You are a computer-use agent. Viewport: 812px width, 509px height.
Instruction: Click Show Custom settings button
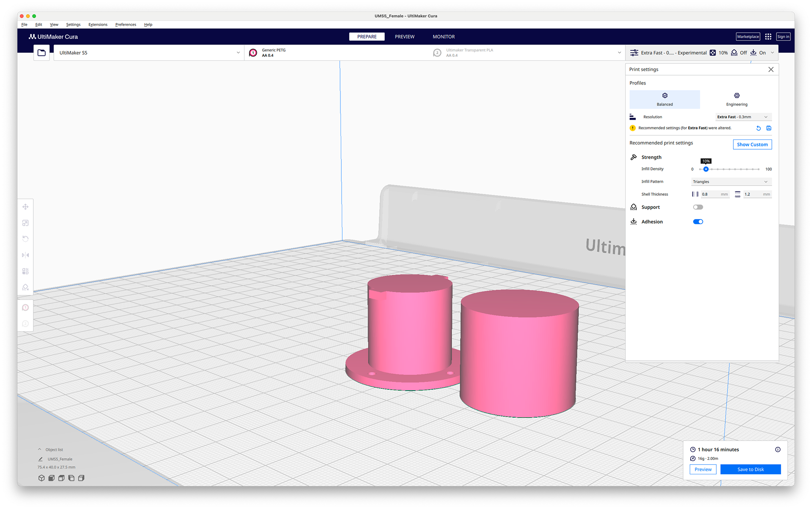(x=752, y=145)
